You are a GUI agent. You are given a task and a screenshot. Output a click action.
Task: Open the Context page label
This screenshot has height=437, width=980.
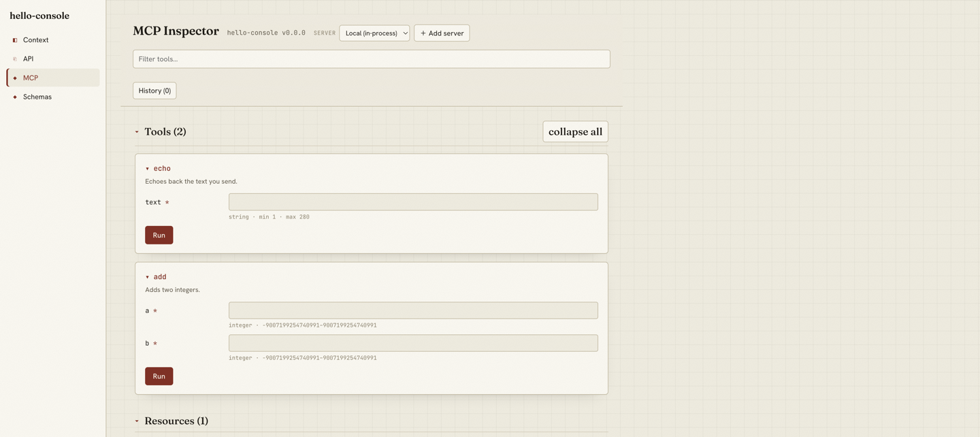[35, 40]
